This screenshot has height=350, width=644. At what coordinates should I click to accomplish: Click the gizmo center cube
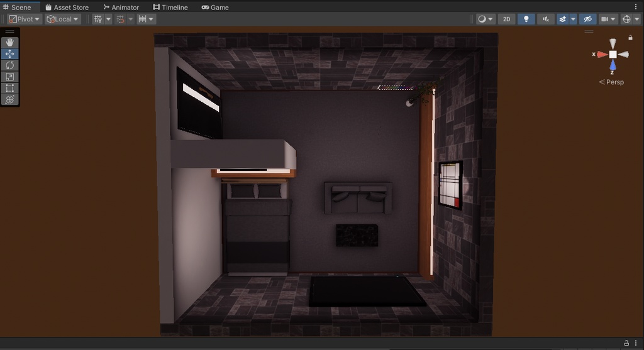613,54
